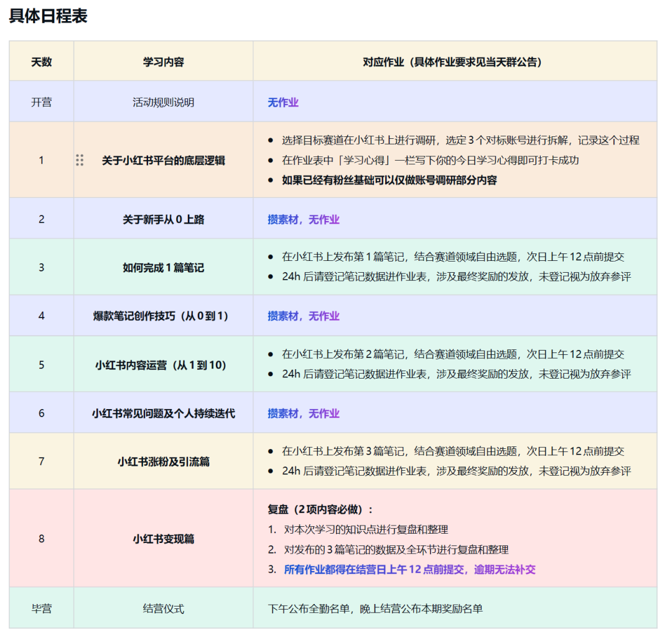Click the 24h bullet in day 3 row
The width and height of the screenshot is (672, 637).
tap(457, 276)
